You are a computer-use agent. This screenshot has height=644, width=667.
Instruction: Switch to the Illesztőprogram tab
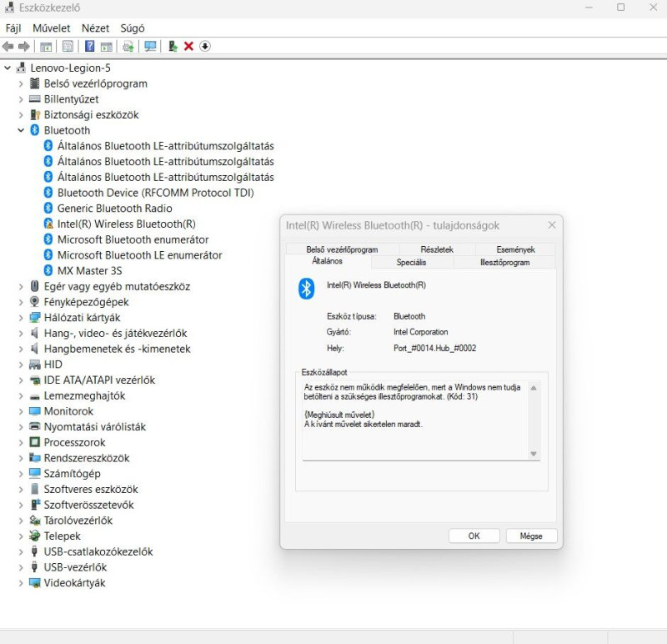[x=504, y=262]
